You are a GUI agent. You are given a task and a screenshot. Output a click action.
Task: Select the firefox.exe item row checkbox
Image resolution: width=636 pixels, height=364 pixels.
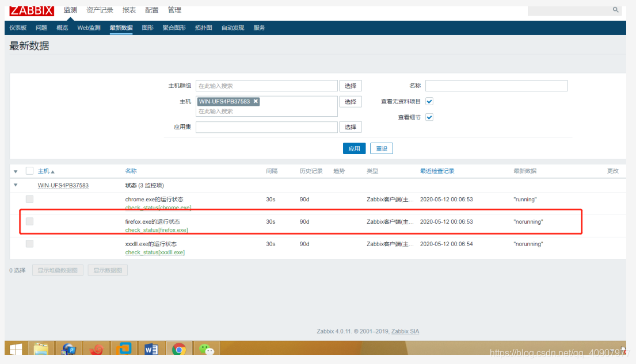pyautogui.click(x=29, y=221)
